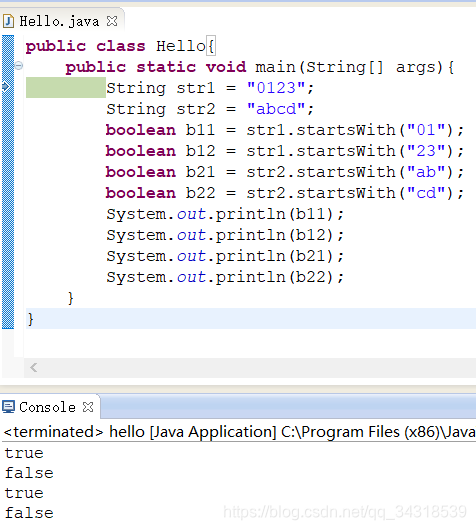Click the line assigning boolean b22
476x530 pixels.
tap(284, 193)
